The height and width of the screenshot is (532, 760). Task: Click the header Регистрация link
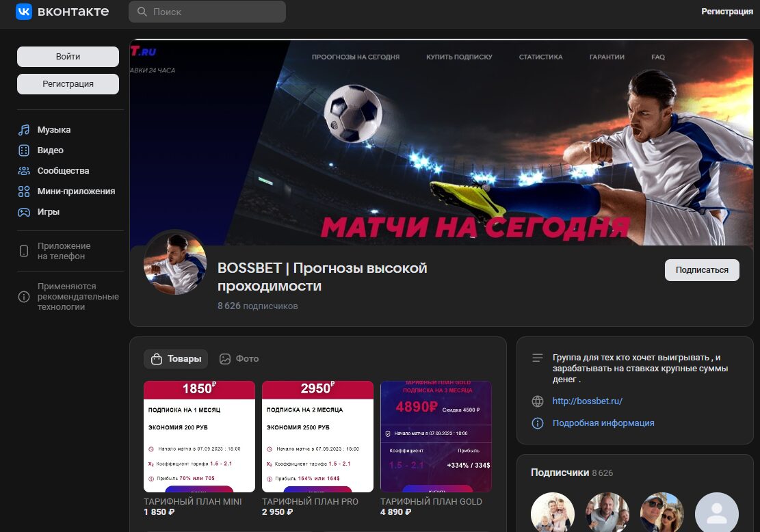(727, 12)
